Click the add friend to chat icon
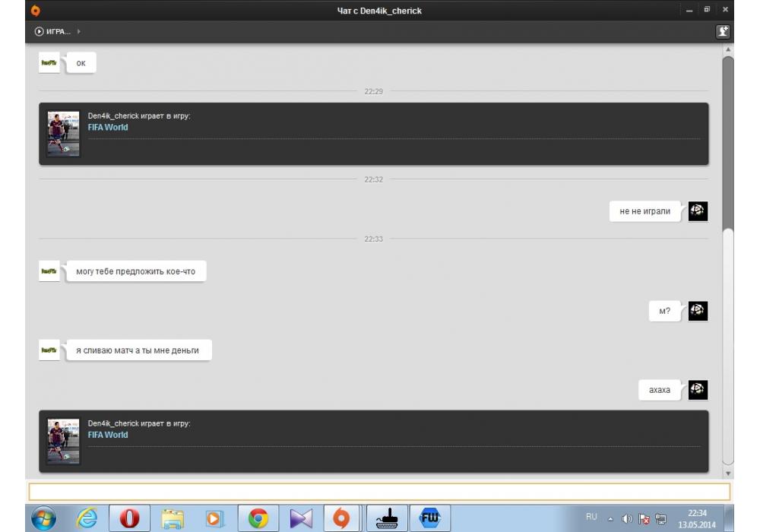 tap(723, 31)
